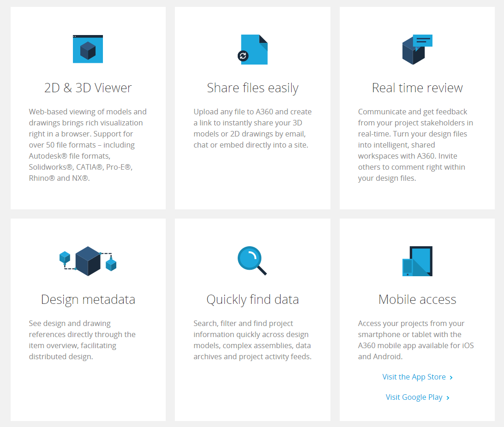Open the Visit the App Store link
The width and height of the screenshot is (504, 427).
coord(417,377)
